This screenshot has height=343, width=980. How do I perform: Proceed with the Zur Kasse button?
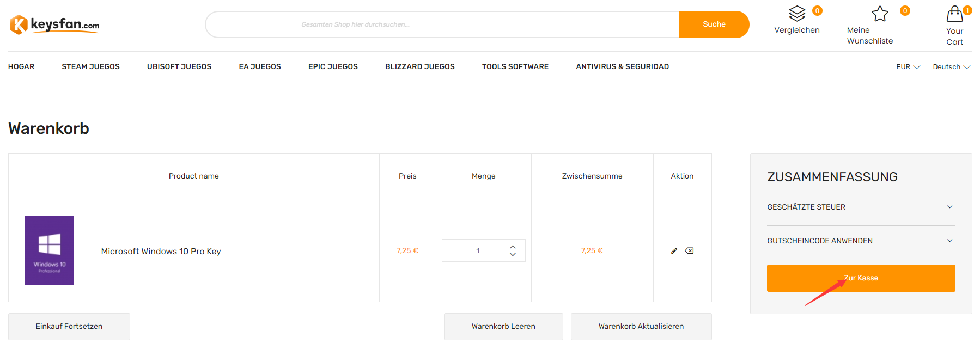(x=861, y=278)
